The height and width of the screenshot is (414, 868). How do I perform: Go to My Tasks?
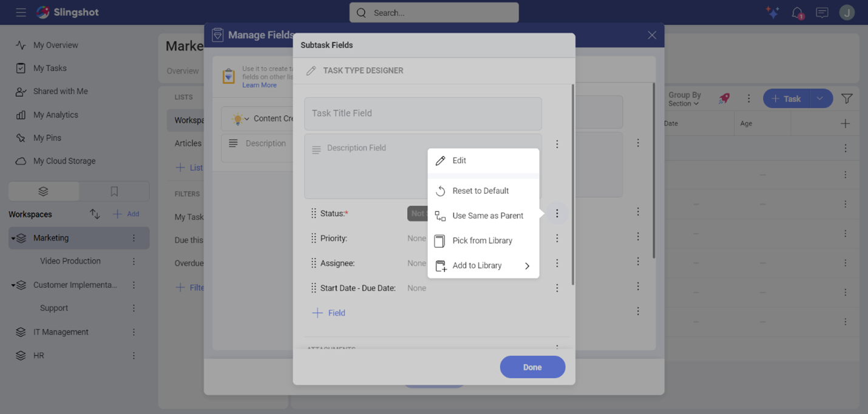[50, 68]
